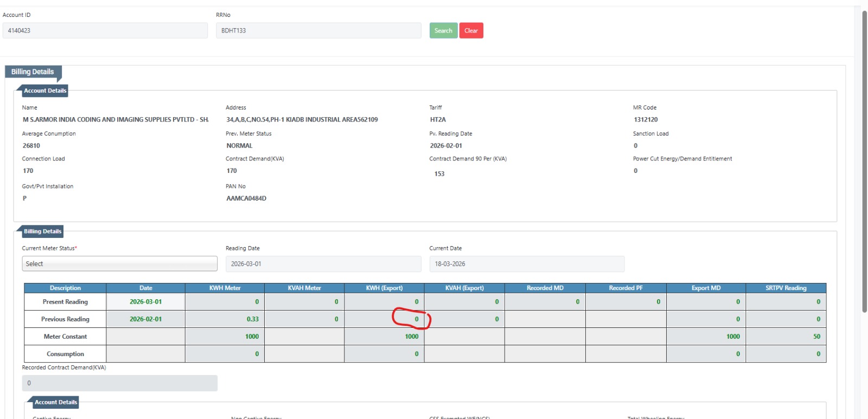The width and height of the screenshot is (868, 419).
Task: Click the green Search button
Action: click(443, 31)
